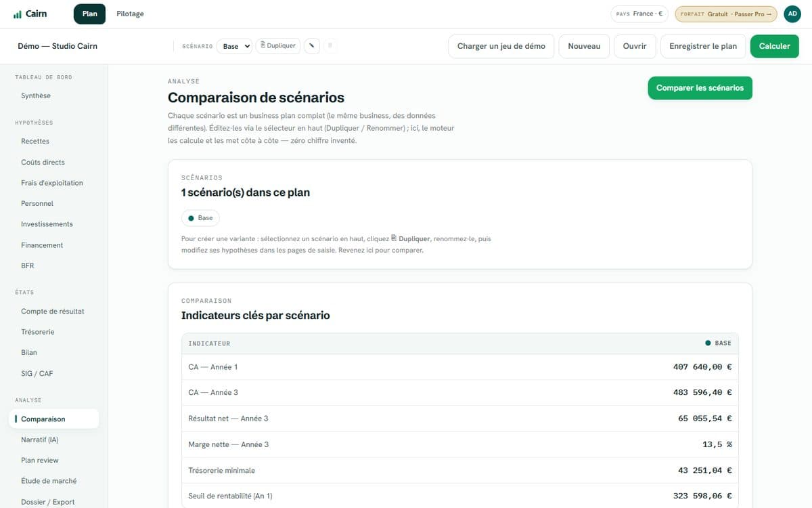Click the Trésorerie minimale value 43 251,04 €
Viewport: 812px width, 508px height.
[x=705, y=470]
